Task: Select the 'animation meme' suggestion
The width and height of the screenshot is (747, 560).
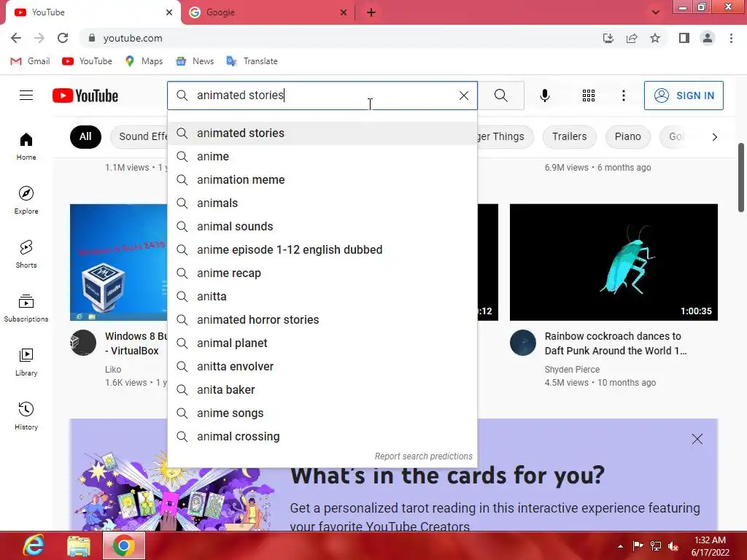Action: pyautogui.click(x=322, y=179)
